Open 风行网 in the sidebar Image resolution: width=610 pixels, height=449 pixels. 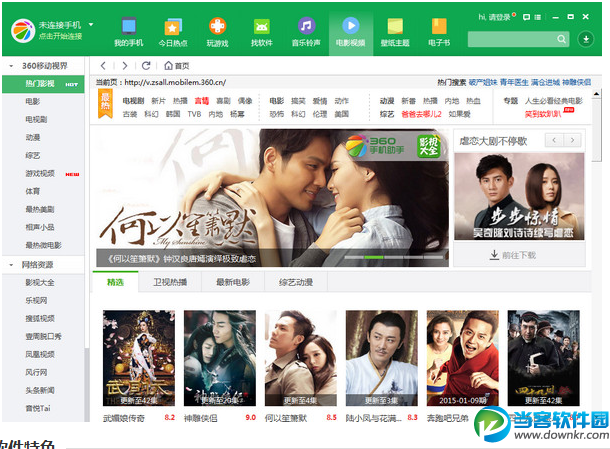click(x=36, y=372)
